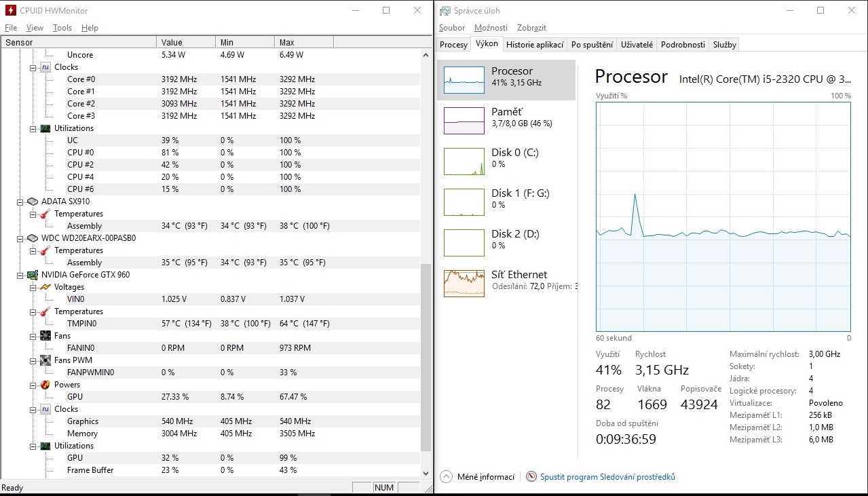This screenshot has height=496, width=868.
Task: Open the Zobrazit menu in Task Manager
Action: click(x=531, y=28)
